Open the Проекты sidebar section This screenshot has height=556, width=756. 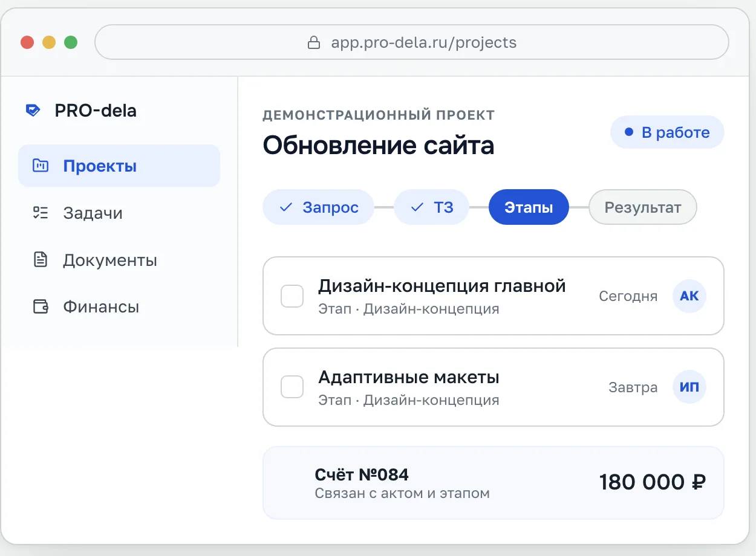click(119, 166)
